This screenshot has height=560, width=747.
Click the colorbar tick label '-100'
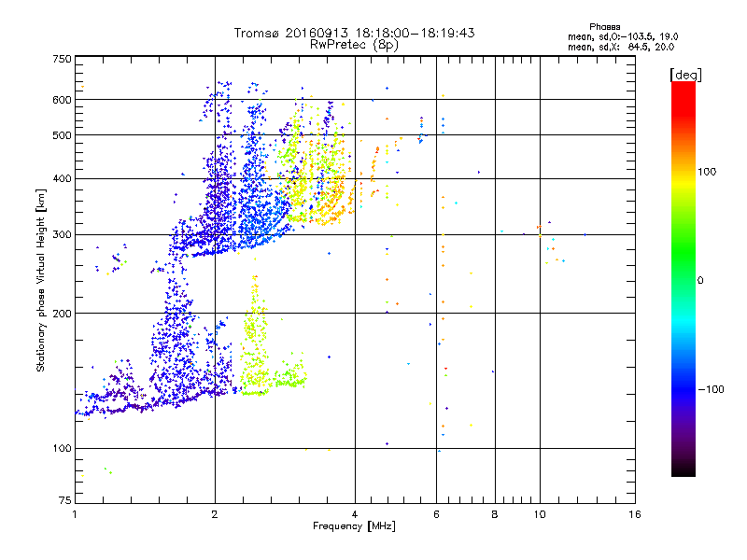[711, 389]
